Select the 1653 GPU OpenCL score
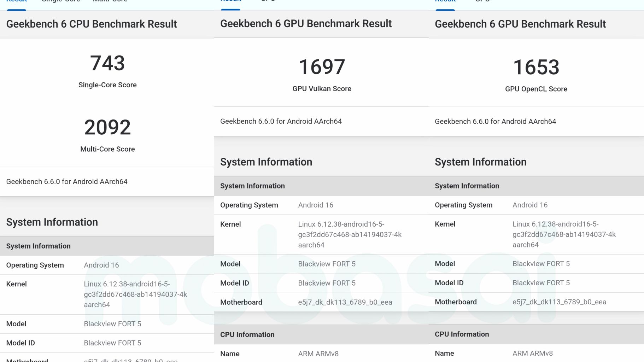644x362 pixels. point(536,67)
